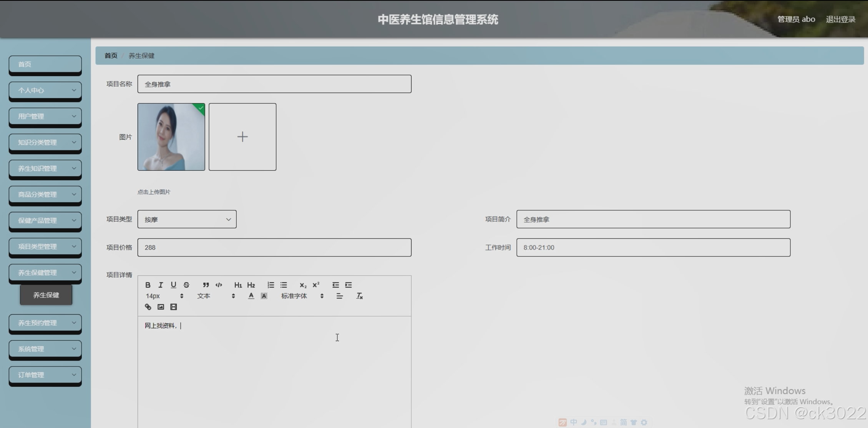Apply strikethrough formatting
The image size is (868, 428).
click(x=186, y=285)
